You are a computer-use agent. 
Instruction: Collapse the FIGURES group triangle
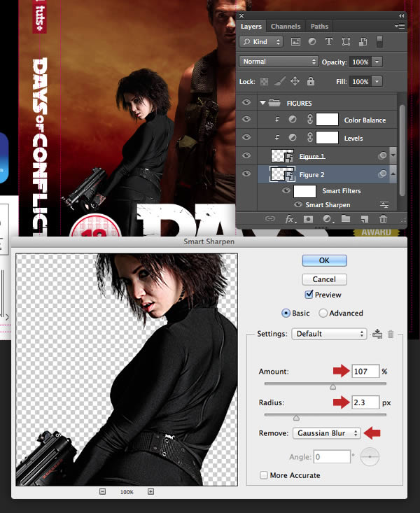[x=262, y=103]
